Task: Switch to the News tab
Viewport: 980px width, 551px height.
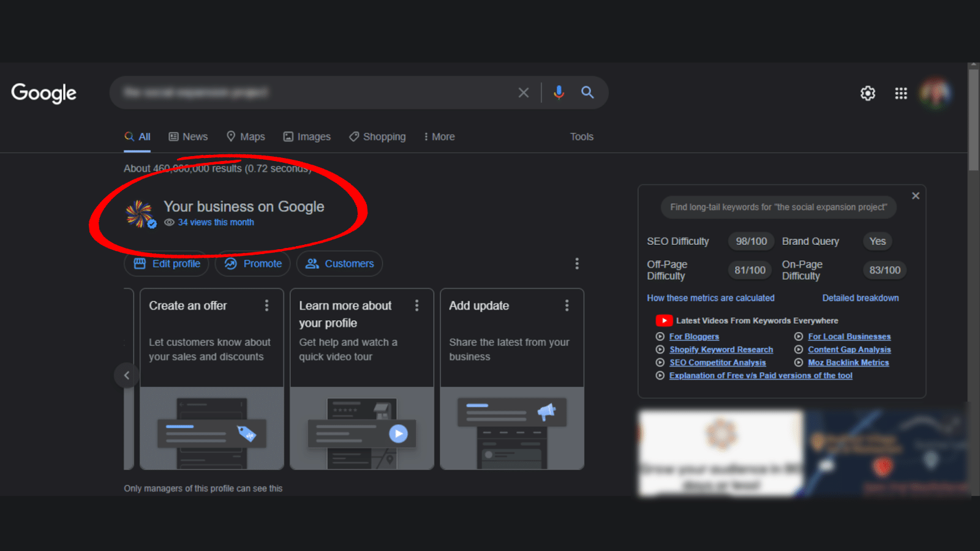Action: [188, 137]
